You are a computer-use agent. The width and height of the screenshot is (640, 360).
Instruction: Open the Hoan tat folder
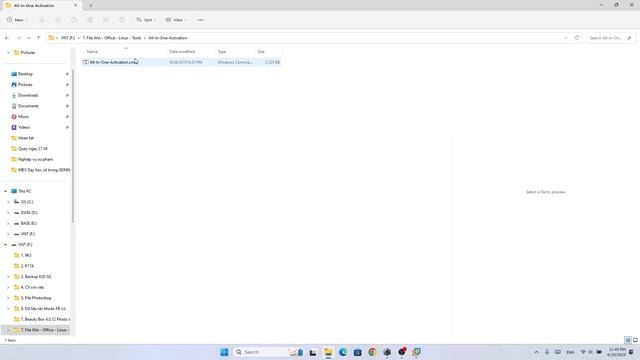[26, 138]
